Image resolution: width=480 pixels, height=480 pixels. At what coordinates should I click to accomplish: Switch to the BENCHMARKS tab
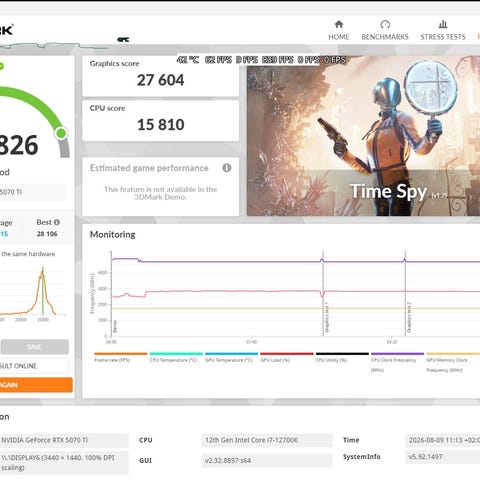(385, 37)
